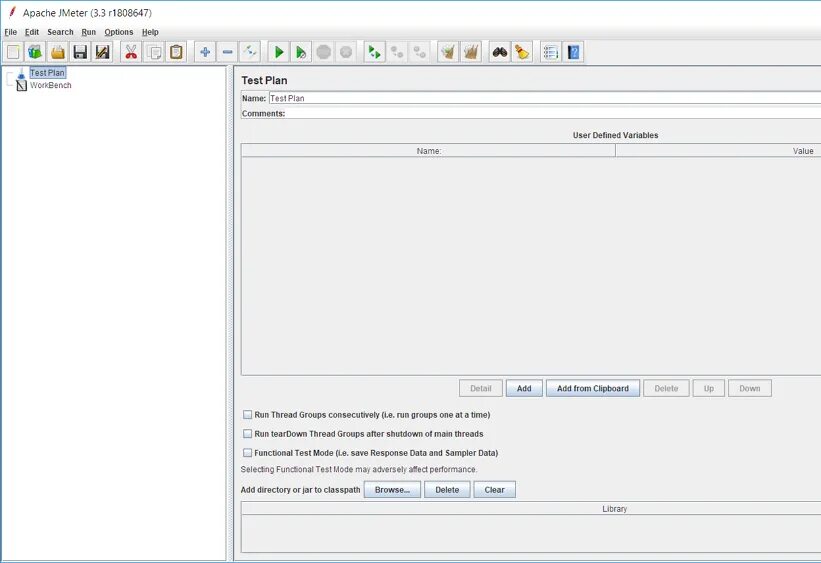Select the Test Plan tree node

click(x=47, y=73)
